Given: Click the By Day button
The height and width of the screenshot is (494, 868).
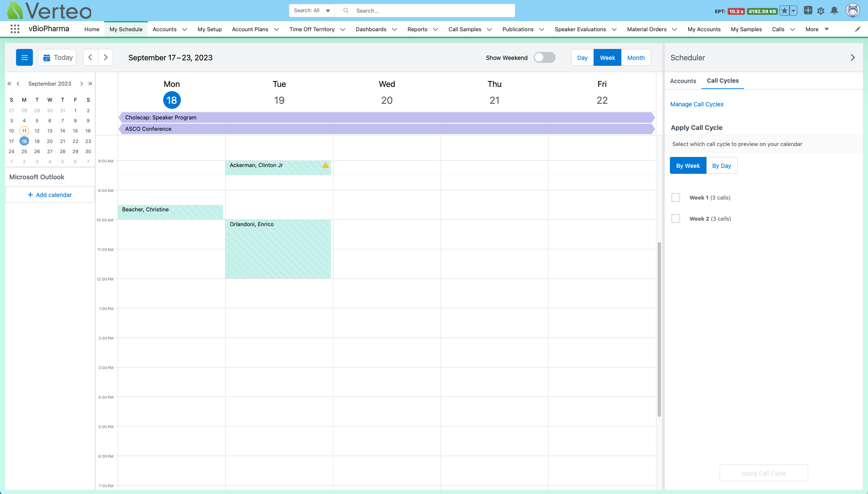Looking at the screenshot, I should (x=721, y=166).
